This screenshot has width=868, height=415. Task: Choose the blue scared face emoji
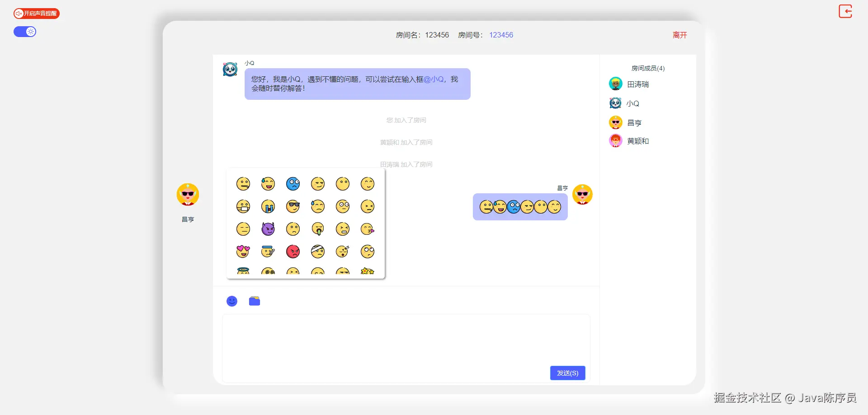(x=293, y=184)
